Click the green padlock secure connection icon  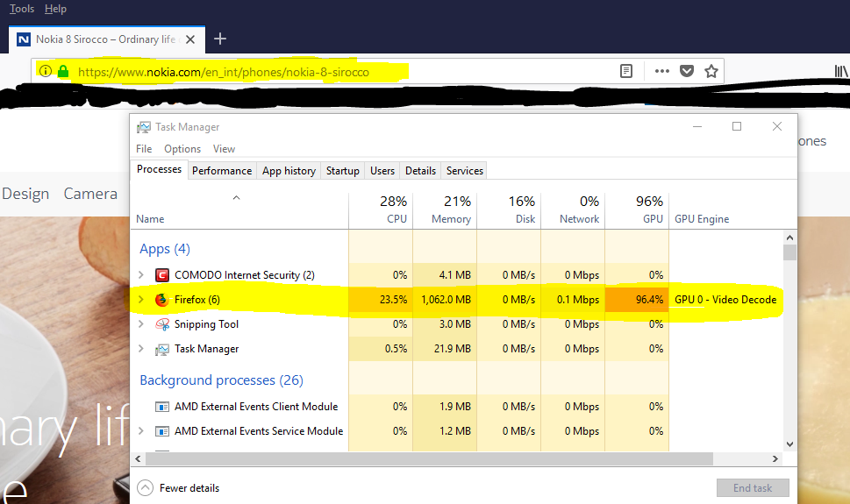pyautogui.click(x=63, y=71)
